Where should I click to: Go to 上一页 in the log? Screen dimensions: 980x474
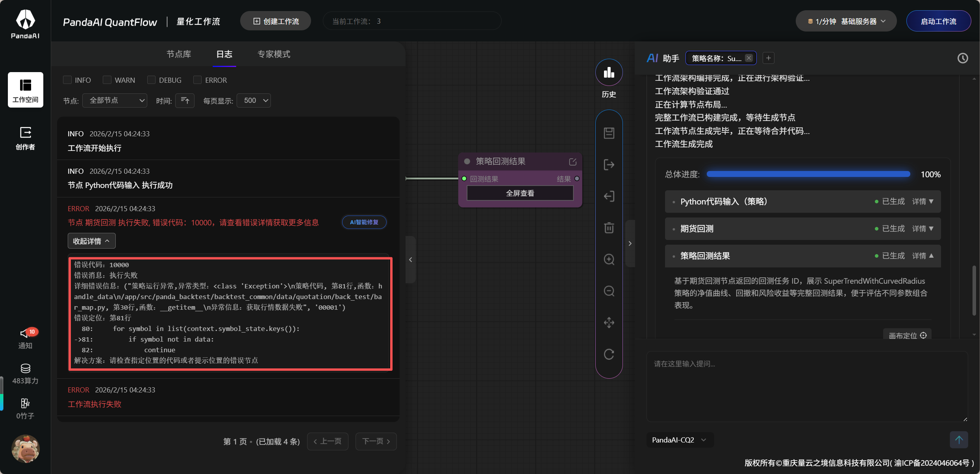point(327,441)
